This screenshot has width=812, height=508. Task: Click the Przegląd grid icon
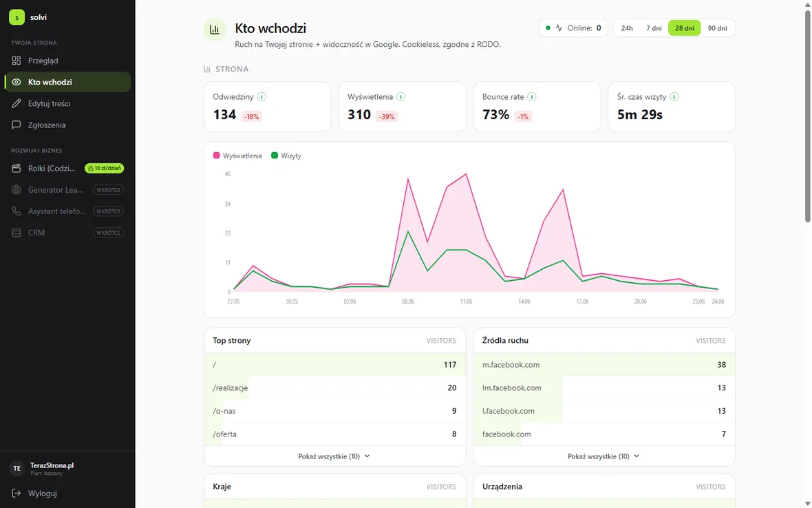16,61
